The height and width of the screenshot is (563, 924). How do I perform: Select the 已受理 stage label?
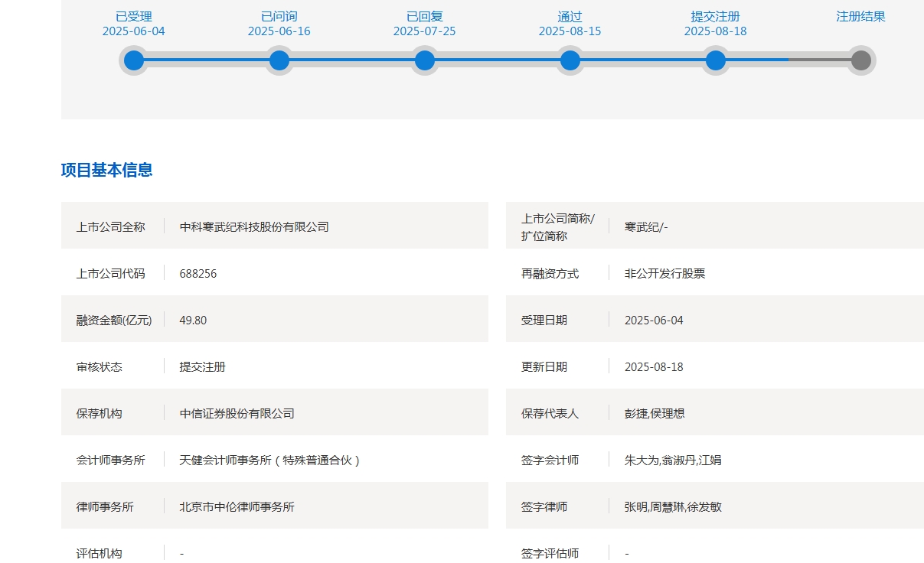(x=134, y=16)
